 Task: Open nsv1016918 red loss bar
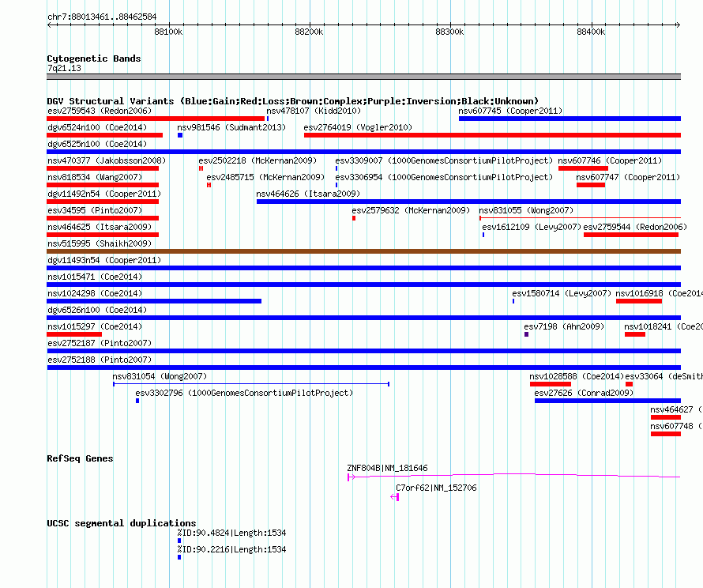[639, 301]
